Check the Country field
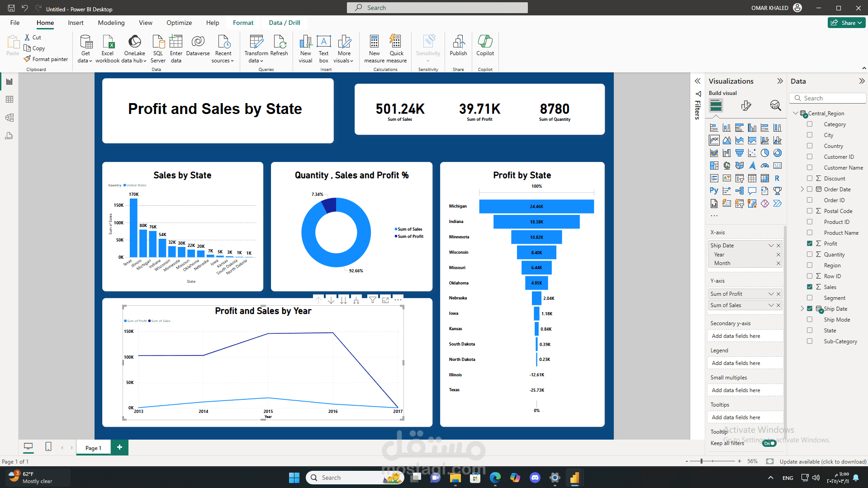Screen dimensions: 868x488 (x=810, y=146)
